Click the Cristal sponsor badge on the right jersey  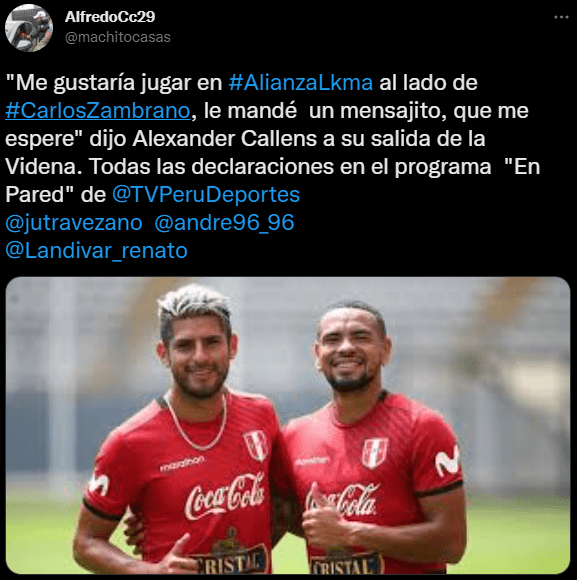[345, 563]
